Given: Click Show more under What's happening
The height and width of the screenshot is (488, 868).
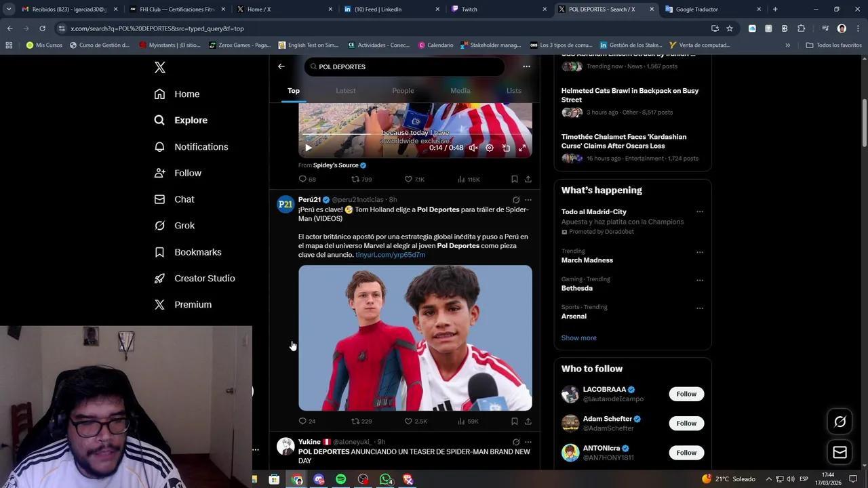Looking at the screenshot, I should (x=578, y=338).
